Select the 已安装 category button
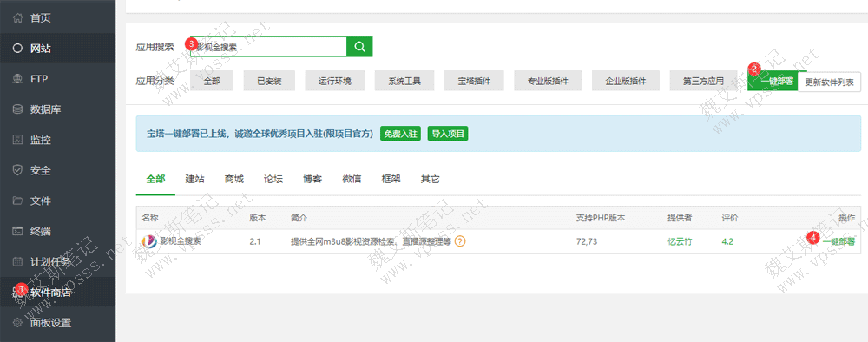The height and width of the screenshot is (342, 868). (269, 81)
